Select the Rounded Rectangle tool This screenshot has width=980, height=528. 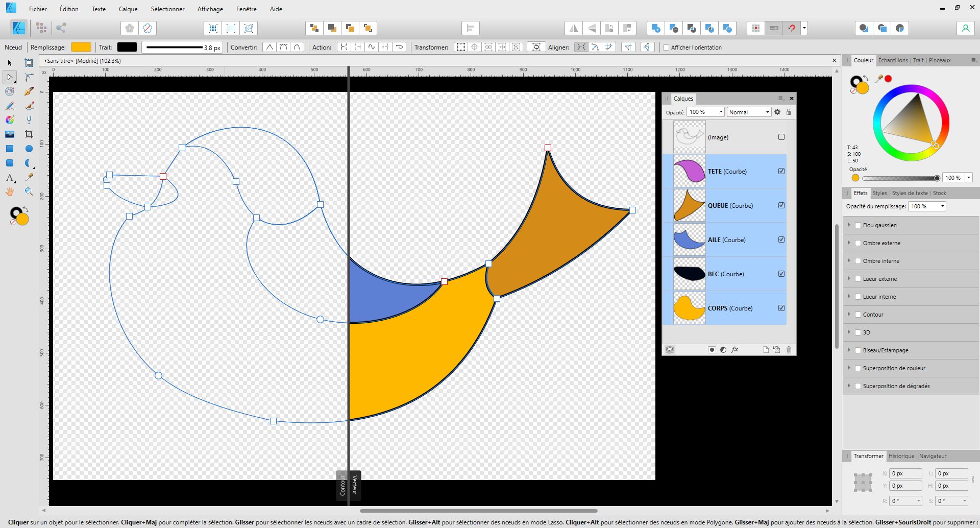[x=10, y=163]
